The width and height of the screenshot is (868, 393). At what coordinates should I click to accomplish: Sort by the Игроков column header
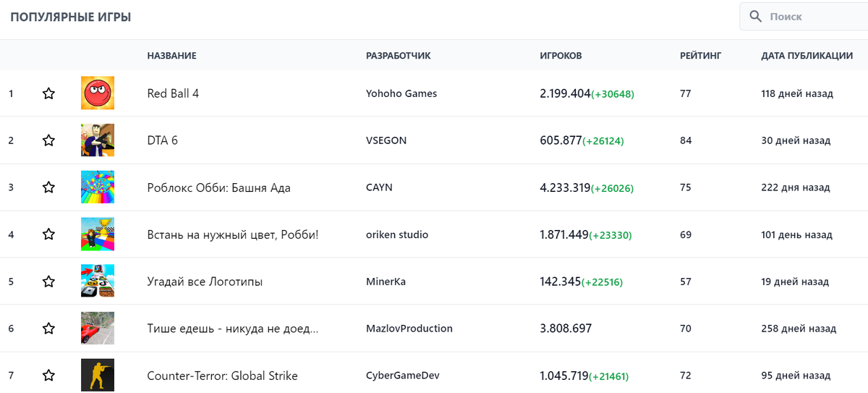click(561, 56)
